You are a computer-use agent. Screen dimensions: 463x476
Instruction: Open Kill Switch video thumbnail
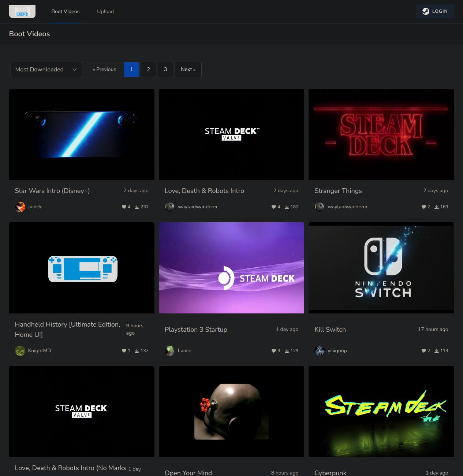click(x=381, y=268)
